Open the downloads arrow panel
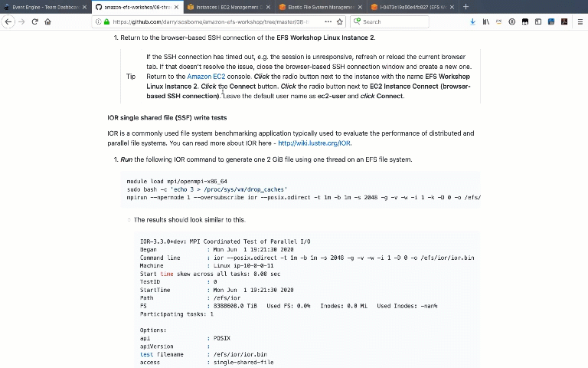The width and height of the screenshot is (588, 368). (x=473, y=21)
